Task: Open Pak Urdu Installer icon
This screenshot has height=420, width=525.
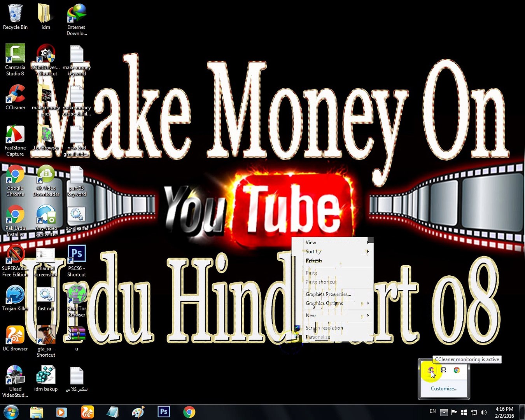Action: (15, 221)
